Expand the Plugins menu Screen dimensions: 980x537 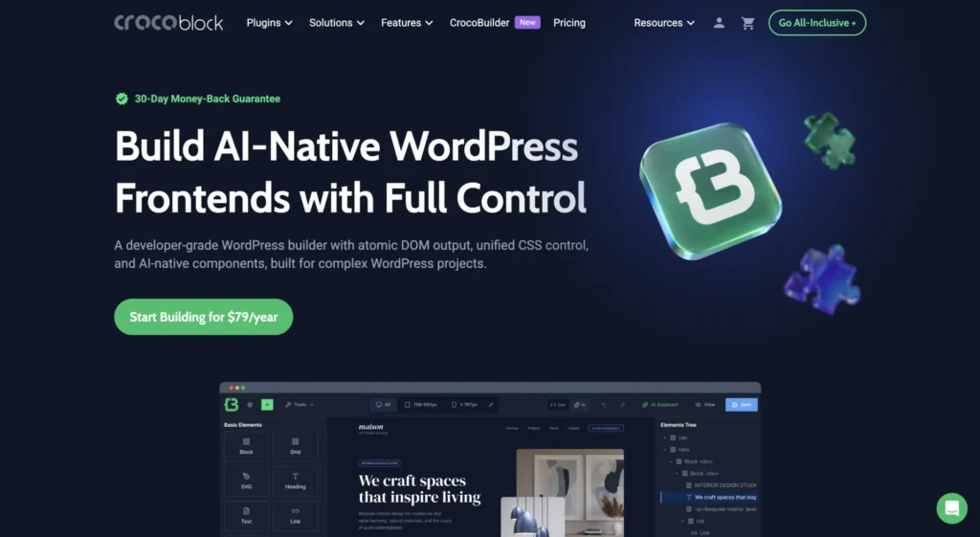point(269,23)
